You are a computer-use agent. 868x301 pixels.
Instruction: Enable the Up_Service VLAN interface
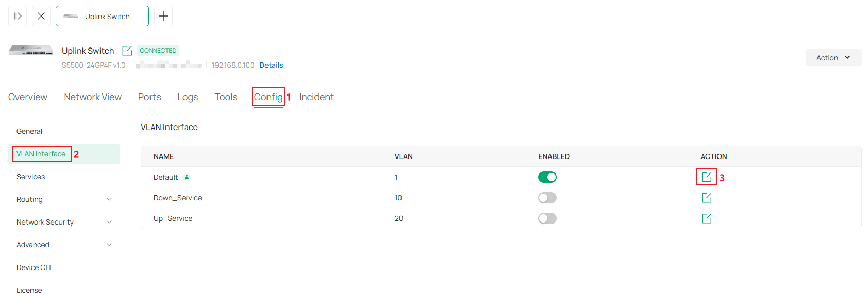pyautogui.click(x=547, y=218)
